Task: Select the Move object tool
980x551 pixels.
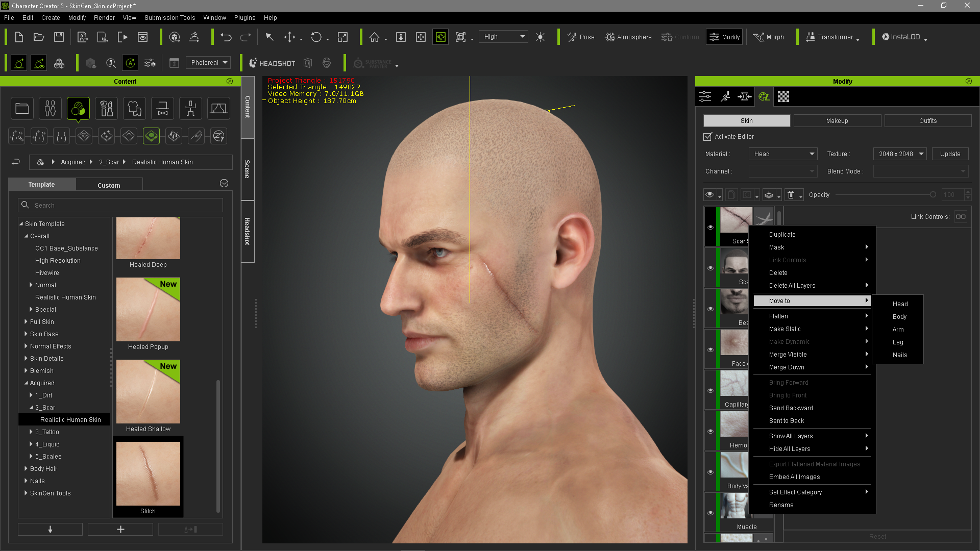Action: coord(289,37)
